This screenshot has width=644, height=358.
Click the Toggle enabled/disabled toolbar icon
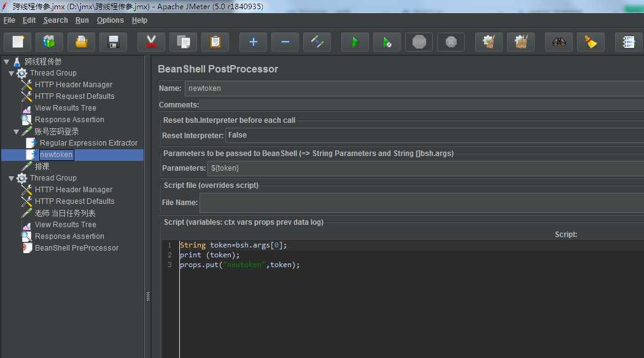pos(317,42)
